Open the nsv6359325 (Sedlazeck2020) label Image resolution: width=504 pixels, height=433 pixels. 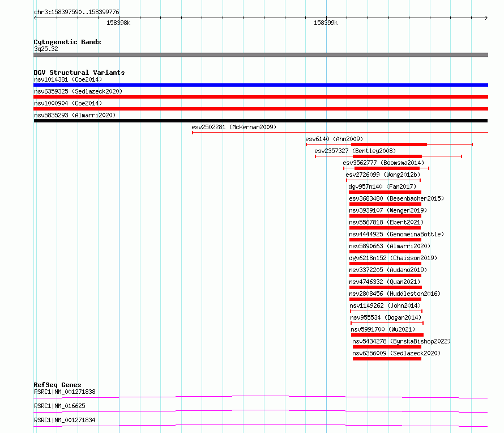coord(78,91)
